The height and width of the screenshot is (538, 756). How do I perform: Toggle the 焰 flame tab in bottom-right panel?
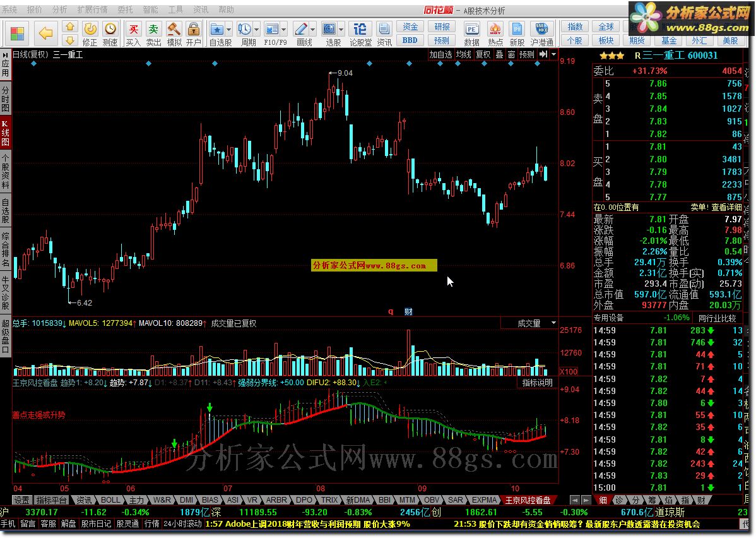668,500
